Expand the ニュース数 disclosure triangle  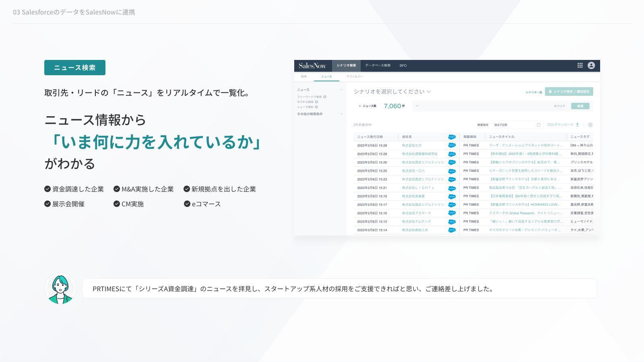pyautogui.click(x=360, y=106)
